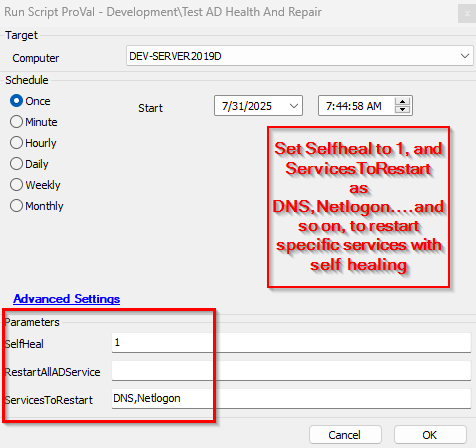Decrease start time with down spinner arrow
The width and height of the screenshot is (476, 448).
coord(403,109)
